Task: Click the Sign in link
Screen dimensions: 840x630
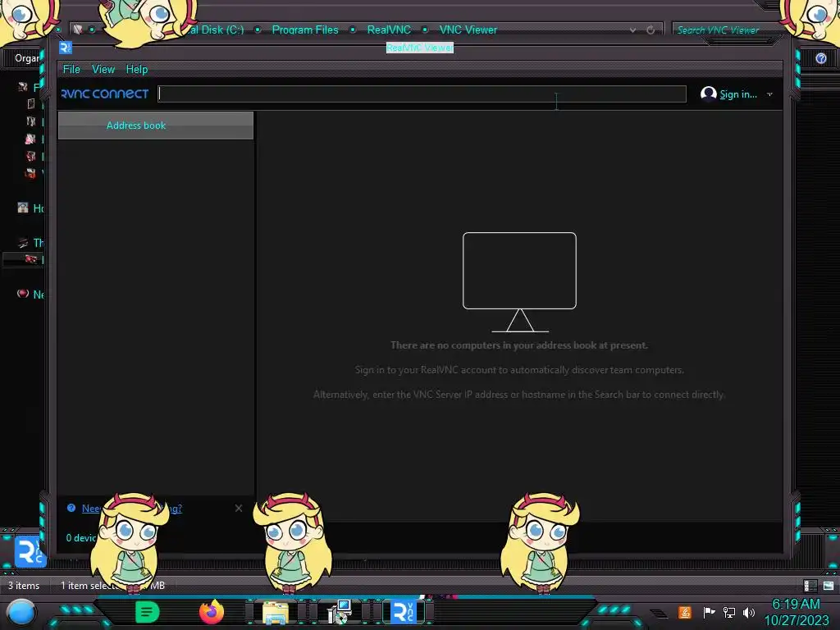Action: 737,94
